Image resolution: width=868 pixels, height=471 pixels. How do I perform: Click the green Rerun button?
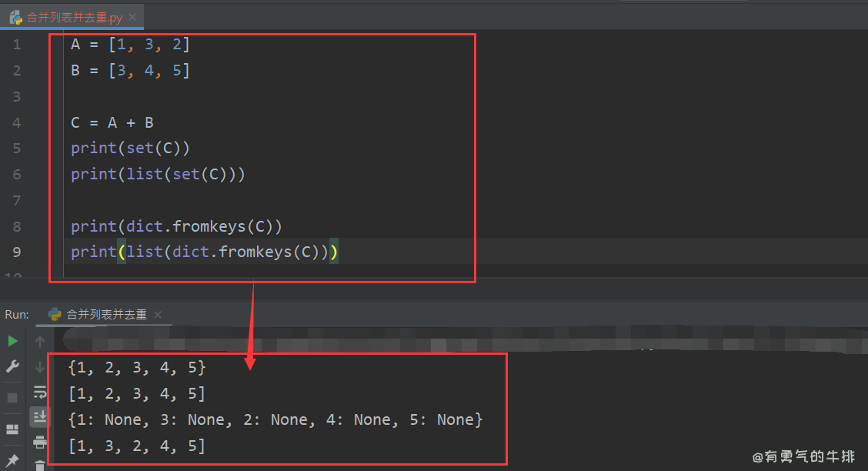(12, 341)
